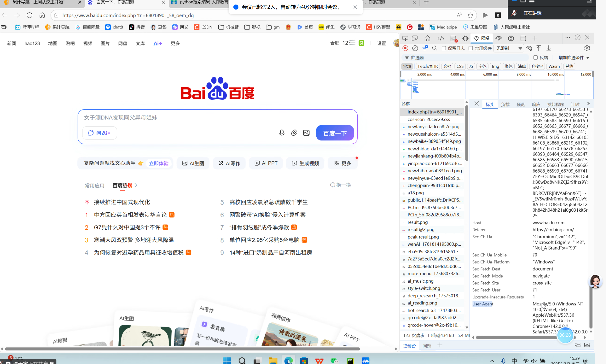The height and width of the screenshot is (364, 607).
Task: Click the voice input microphone in the search box
Action: pyautogui.click(x=282, y=133)
